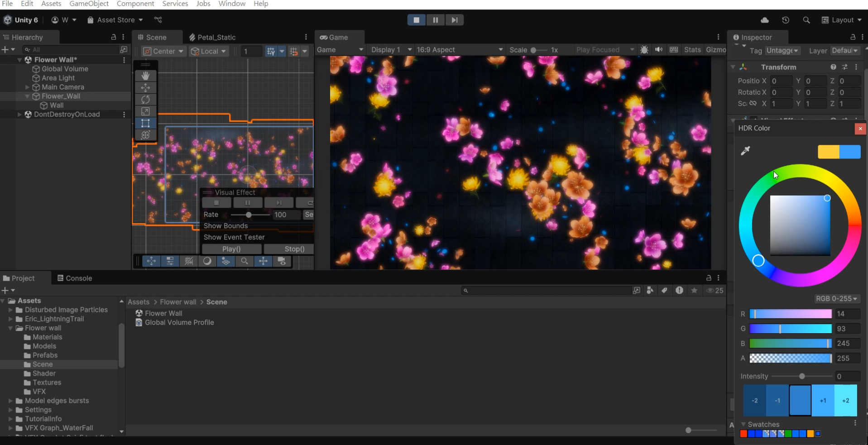
Task: Click the Stats button in Game view
Action: pos(692,50)
